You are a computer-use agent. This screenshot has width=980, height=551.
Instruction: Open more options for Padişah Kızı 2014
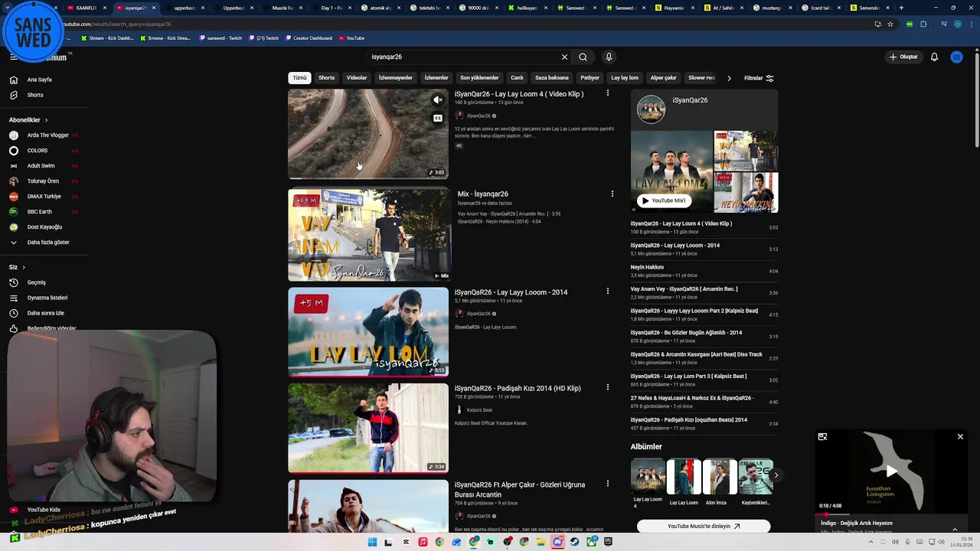pos(608,388)
